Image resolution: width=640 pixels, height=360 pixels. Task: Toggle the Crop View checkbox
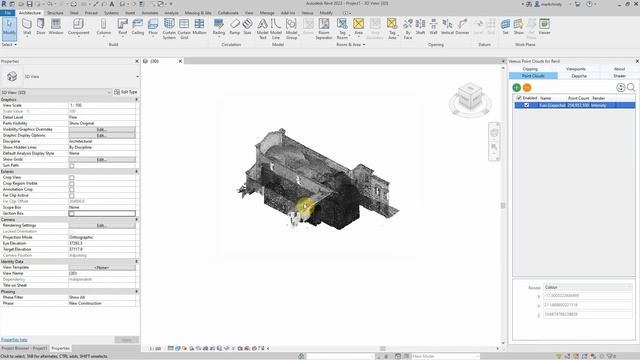point(72,178)
